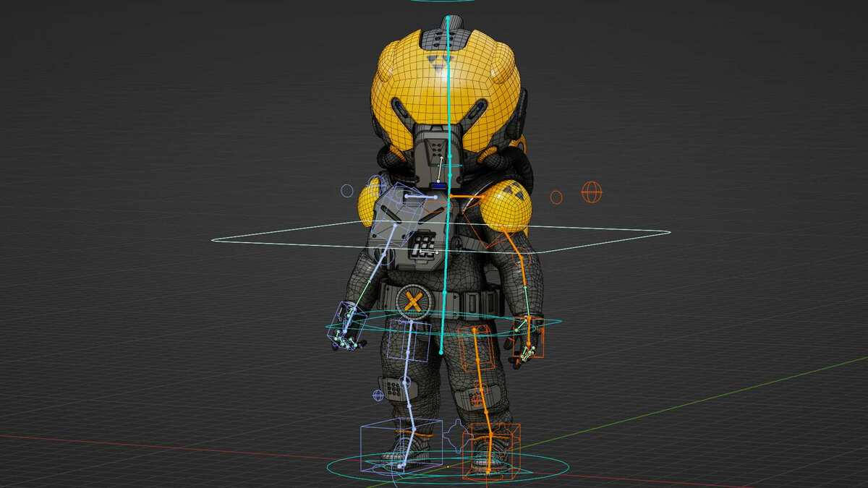Select the left blue foot box control
This screenshot has height=488, width=868.
click(401, 445)
